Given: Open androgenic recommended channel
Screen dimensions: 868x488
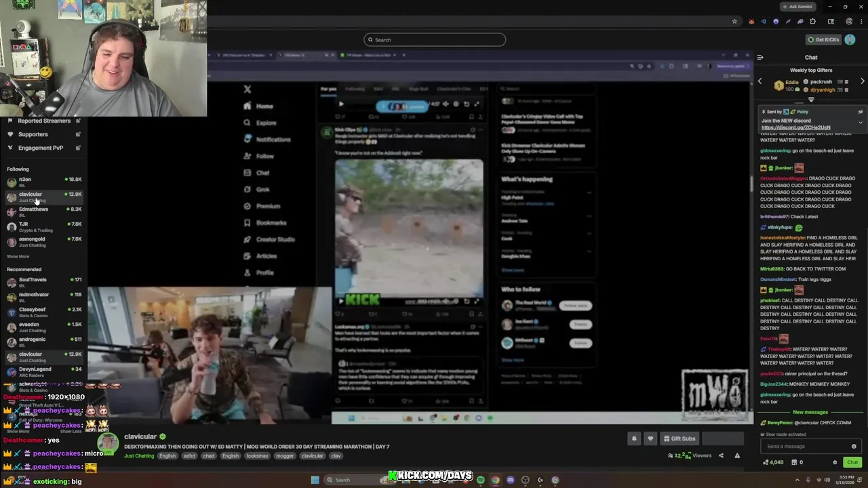Looking at the screenshot, I should tap(43, 342).
